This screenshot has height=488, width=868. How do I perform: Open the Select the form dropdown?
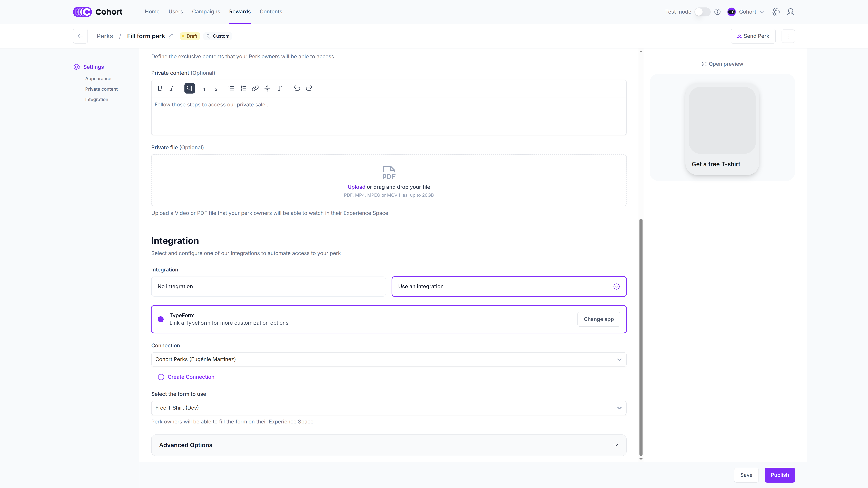(x=389, y=408)
